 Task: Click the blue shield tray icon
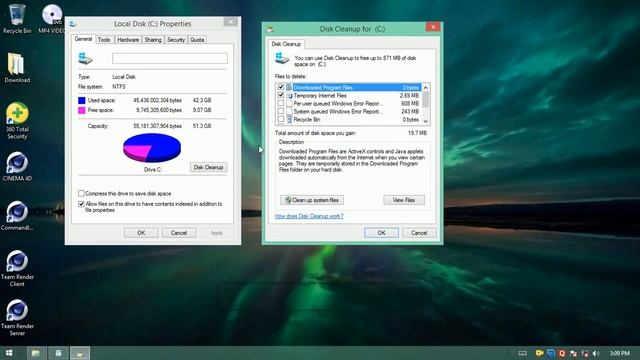point(551,353)
